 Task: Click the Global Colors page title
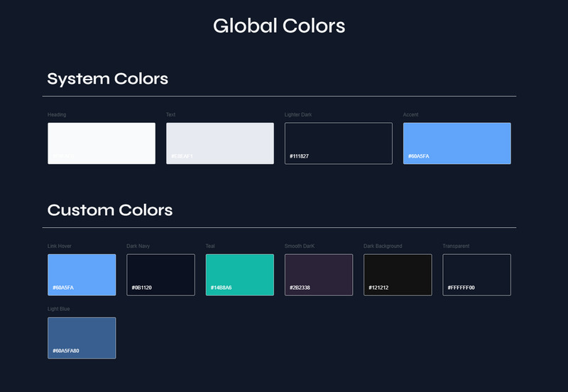(x=279, y=26)
